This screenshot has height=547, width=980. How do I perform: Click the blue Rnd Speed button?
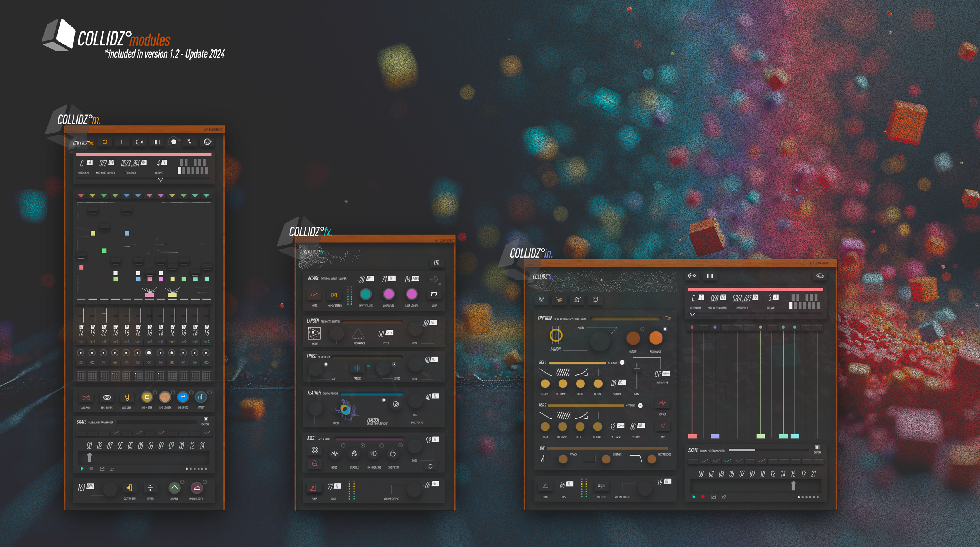tap(183, 397)
